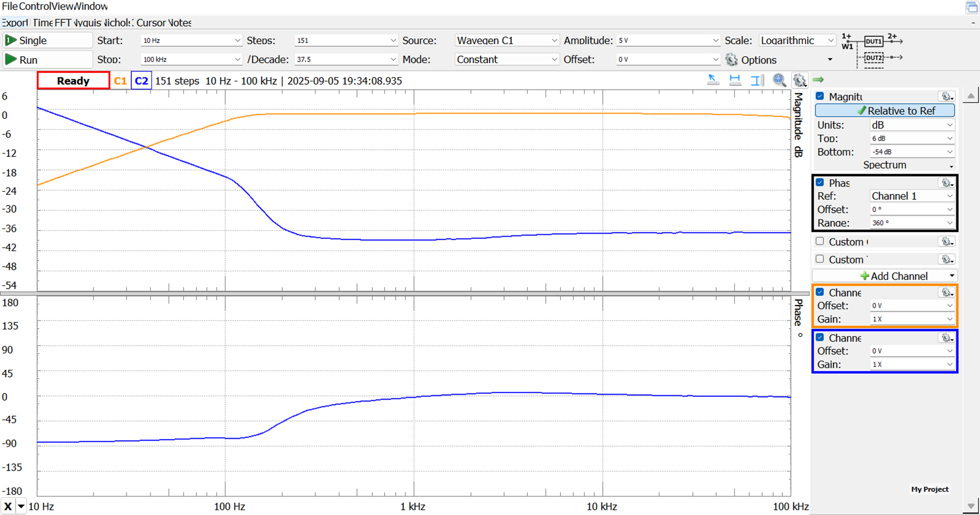The image size is (980, 515).
Task: Open the FFT tab
Action: (63, 23)
